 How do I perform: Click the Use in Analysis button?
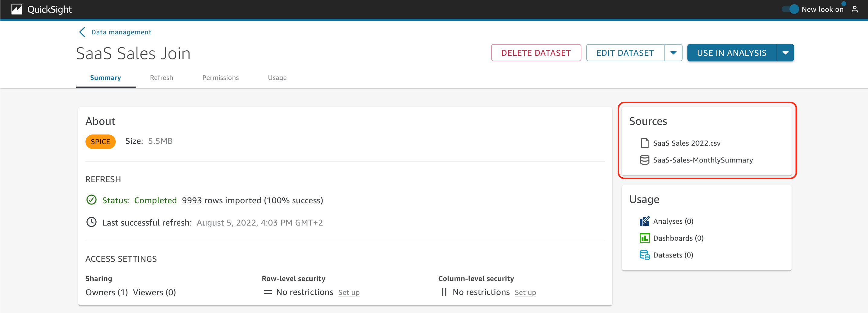731,53
